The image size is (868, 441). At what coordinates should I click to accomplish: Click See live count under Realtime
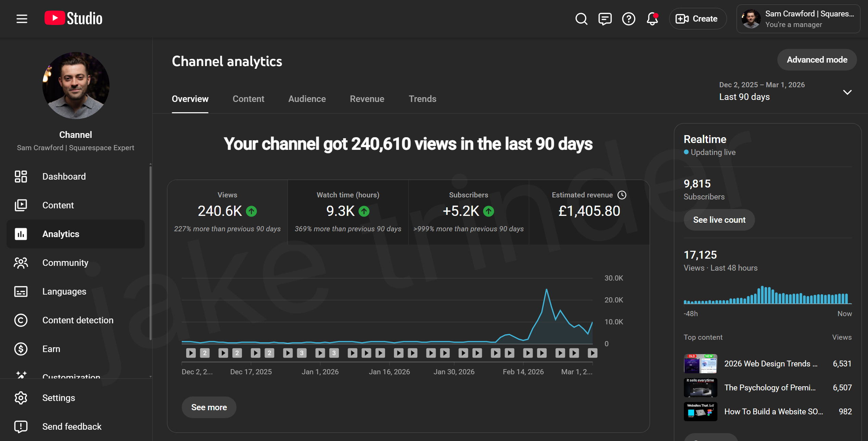719,220
